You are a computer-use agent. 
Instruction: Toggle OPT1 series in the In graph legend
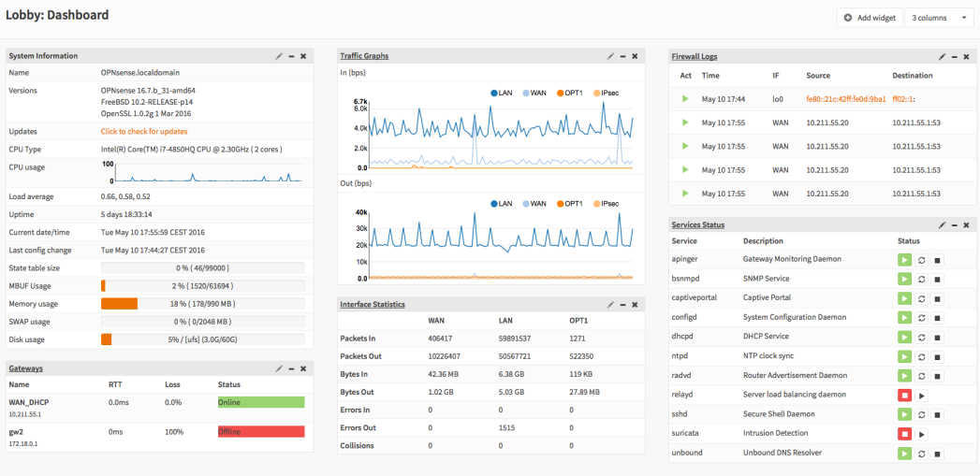pyautogui.click(x=570, y=94)
